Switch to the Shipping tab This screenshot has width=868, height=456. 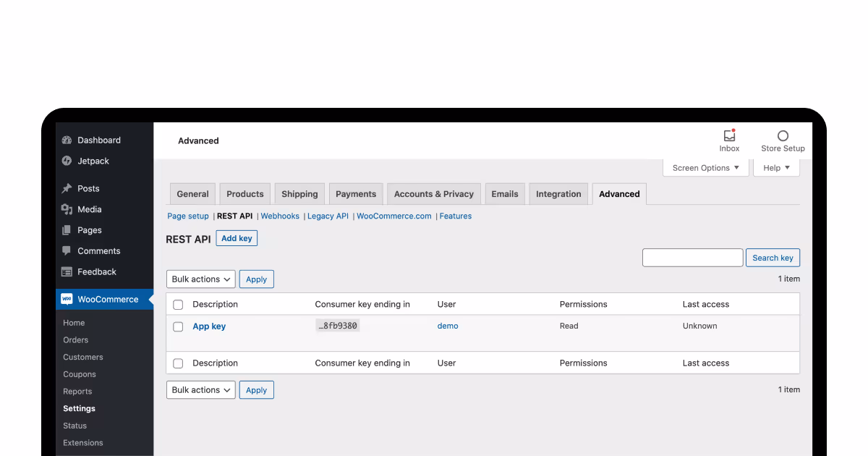tap(299, 194)
